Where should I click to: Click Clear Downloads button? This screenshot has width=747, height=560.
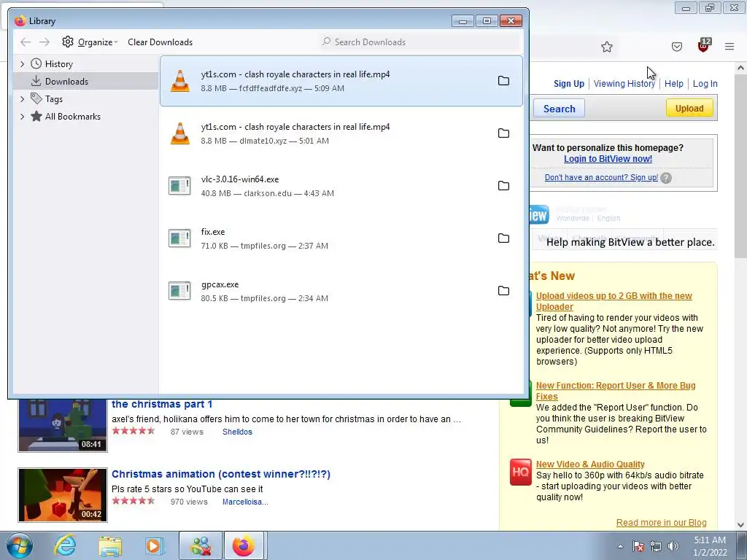tap(160, 42)
